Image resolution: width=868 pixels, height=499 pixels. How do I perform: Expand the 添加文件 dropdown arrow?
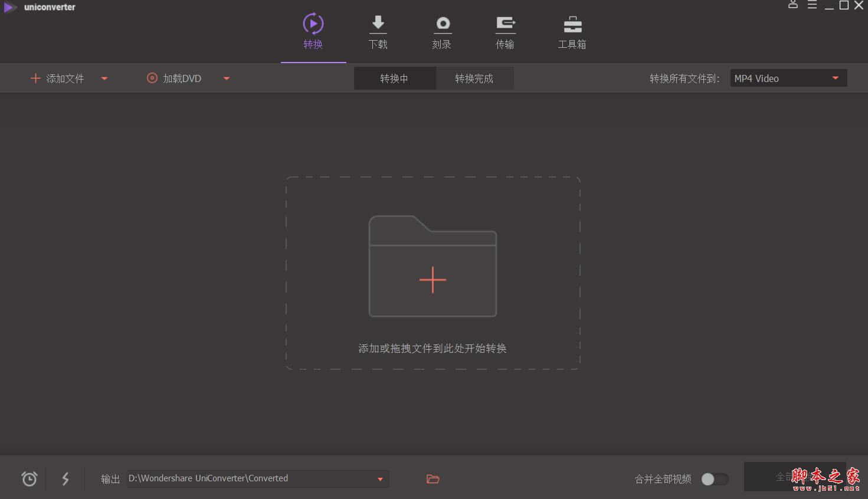(x=104, y=78)
